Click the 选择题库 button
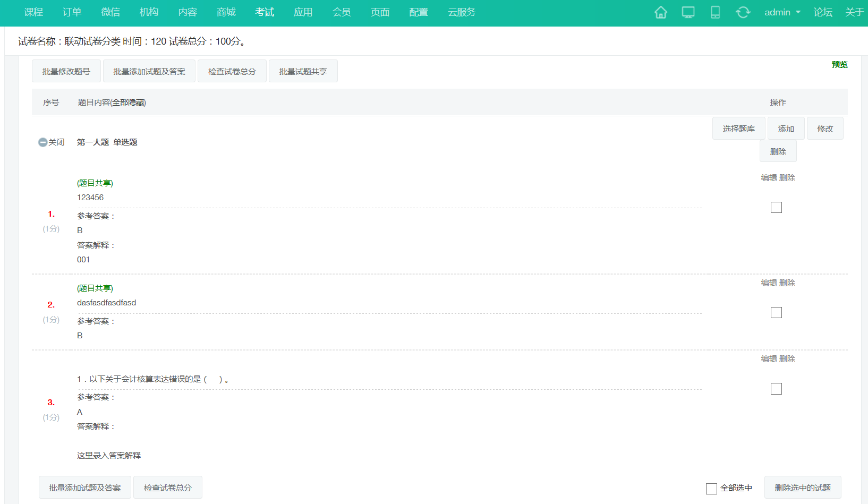 pyautogui.click(x=738, y=129)
